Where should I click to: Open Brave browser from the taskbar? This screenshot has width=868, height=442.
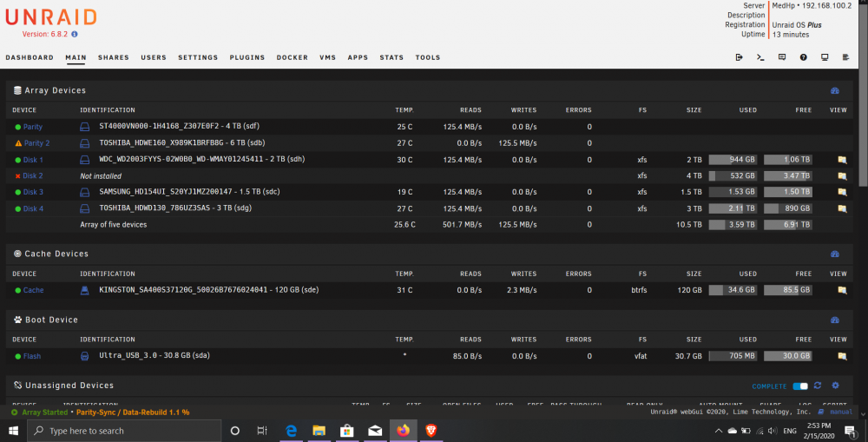pyautogui.click(x=431, y=431)
